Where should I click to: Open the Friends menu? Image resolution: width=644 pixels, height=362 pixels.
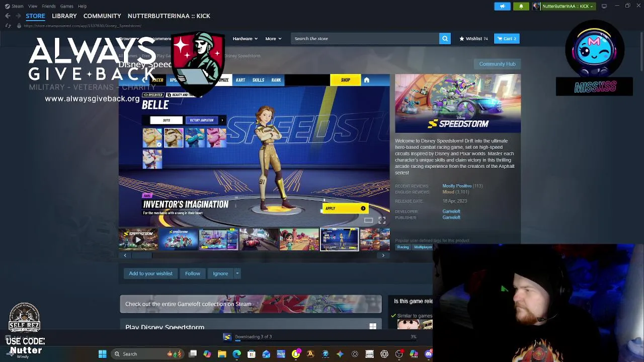(49, 6)
